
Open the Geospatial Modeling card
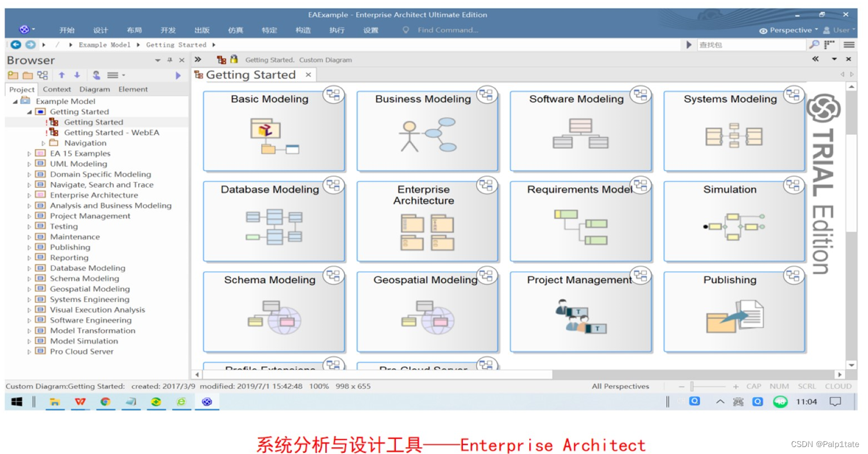[x=427, y=312]
